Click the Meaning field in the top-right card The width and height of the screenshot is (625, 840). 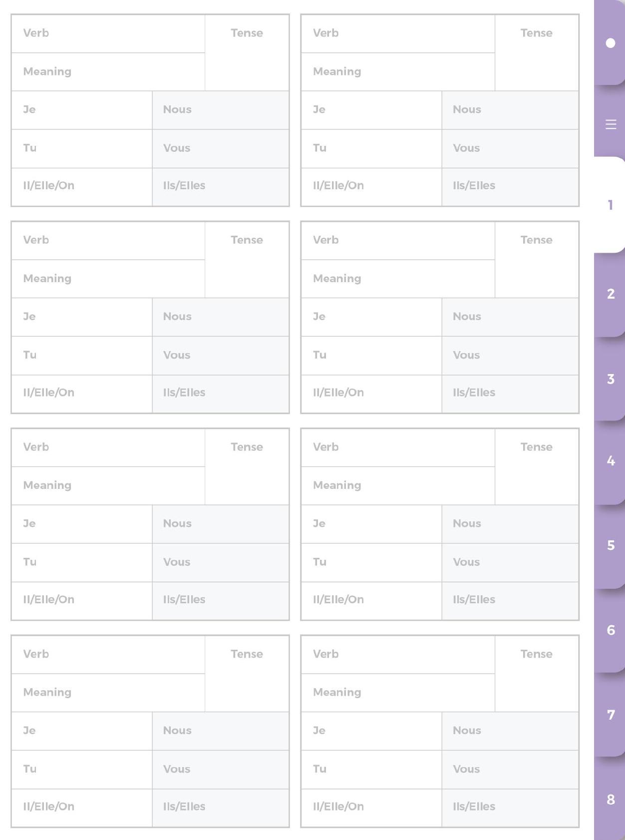point(398,72)
